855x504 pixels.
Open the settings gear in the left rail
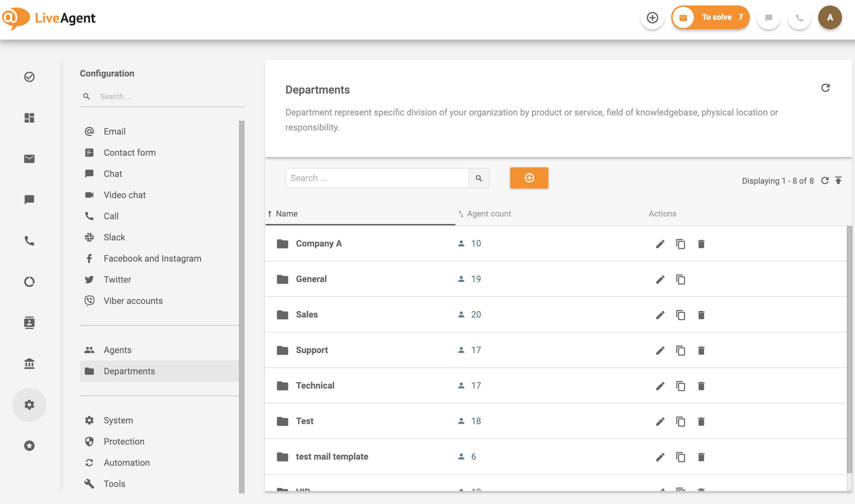(x=29, y=405)
